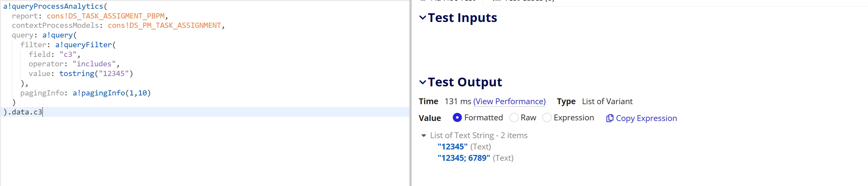Click the Copy Expression clipboard icon

[609, 118]
